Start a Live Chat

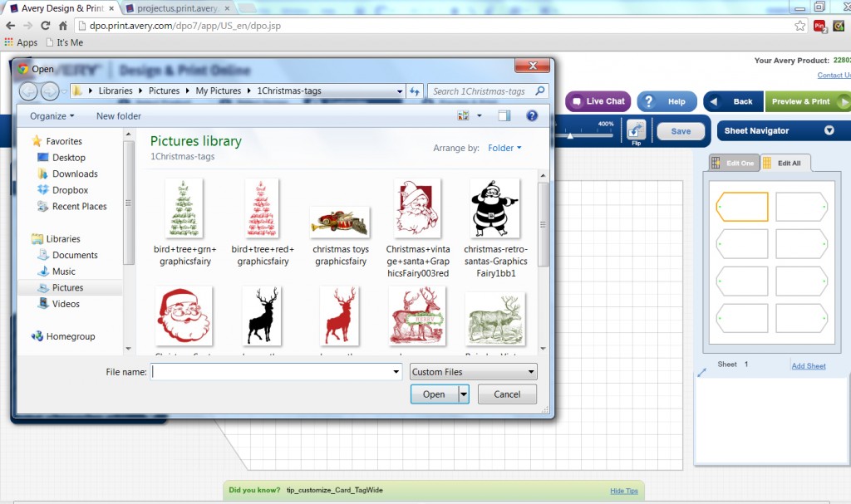pyautogui.click(x=598, y=101)
